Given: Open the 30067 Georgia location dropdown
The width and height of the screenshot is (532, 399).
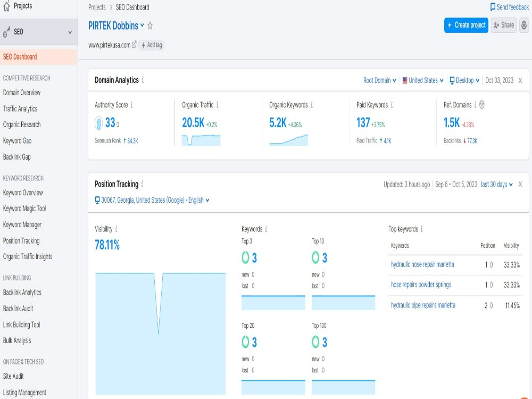Looking at the screenshot, I should pyautogui.click(x=152, y=200).
